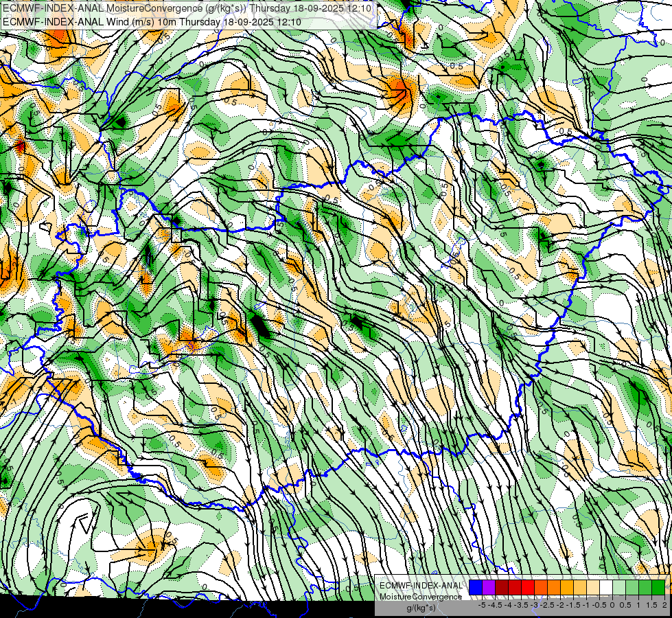Click the -5 tick label in the legend

[x=482, y=605]
